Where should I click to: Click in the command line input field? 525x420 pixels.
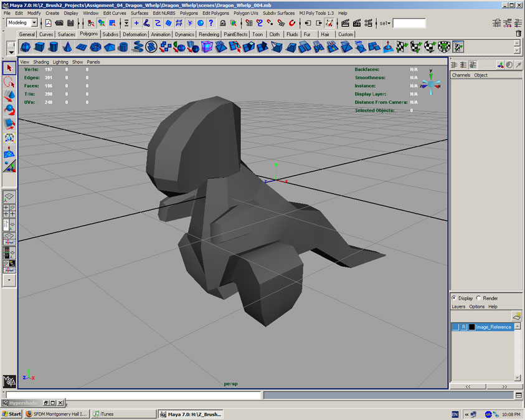click(133, 396)
